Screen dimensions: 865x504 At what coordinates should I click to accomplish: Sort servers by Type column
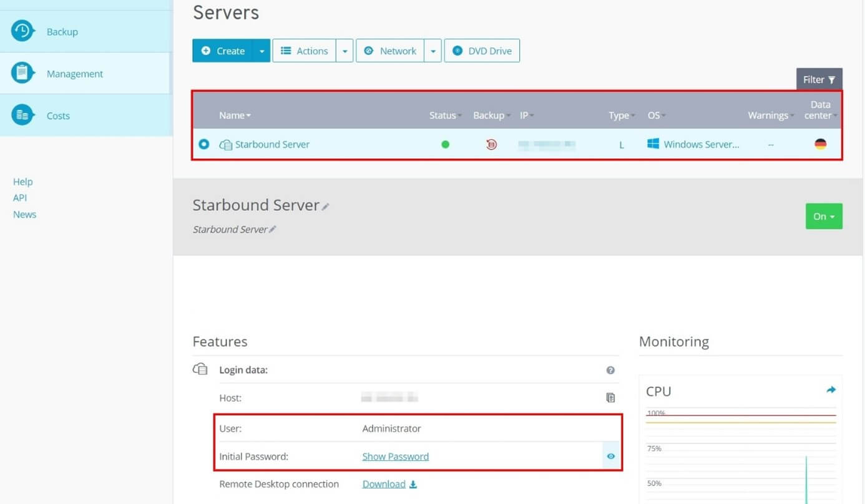(x=622, y=115)
